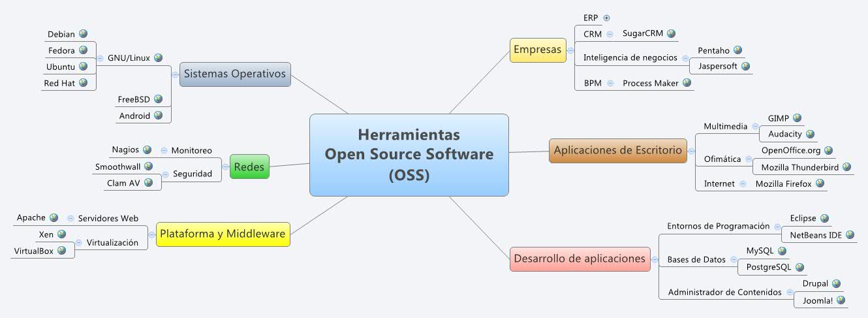868x318 pixels.
Task: Select the central Herramientas Open Source Software topic
Action: pos(409,155)
